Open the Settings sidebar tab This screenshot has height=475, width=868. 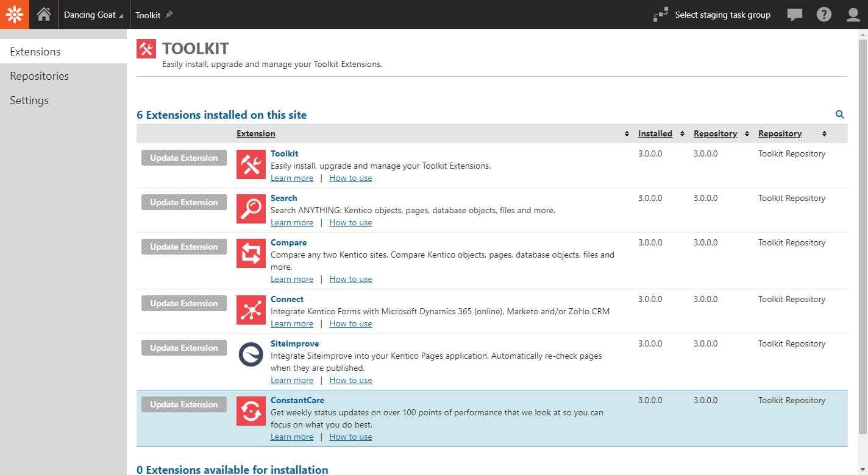pyautogui.click(x=63, y=100)
